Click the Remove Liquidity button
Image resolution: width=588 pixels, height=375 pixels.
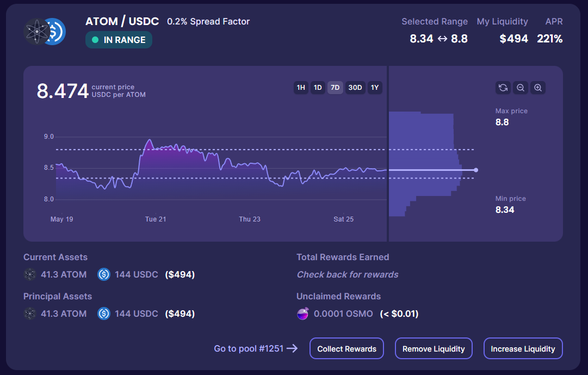pos(434,349)
